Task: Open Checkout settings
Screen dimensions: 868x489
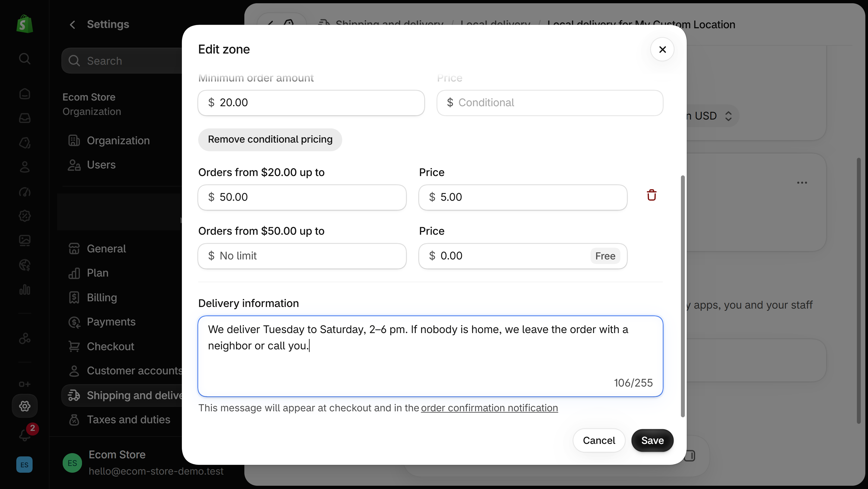Action: point(111,346)
